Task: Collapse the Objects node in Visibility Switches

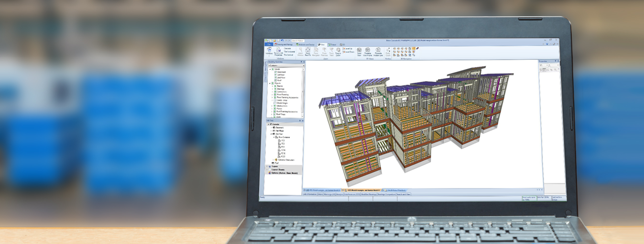Action: [x=270, y=83]
